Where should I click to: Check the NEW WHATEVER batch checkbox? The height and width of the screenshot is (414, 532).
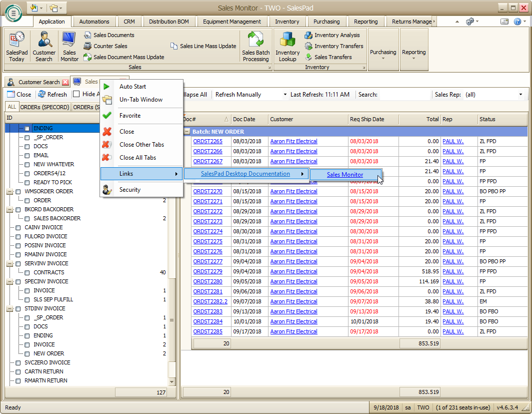tap(27, 165)
